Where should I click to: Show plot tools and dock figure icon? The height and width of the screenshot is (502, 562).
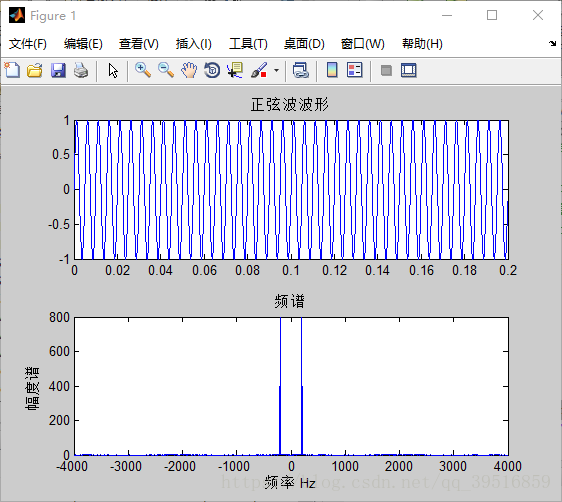tap(409, 70)
